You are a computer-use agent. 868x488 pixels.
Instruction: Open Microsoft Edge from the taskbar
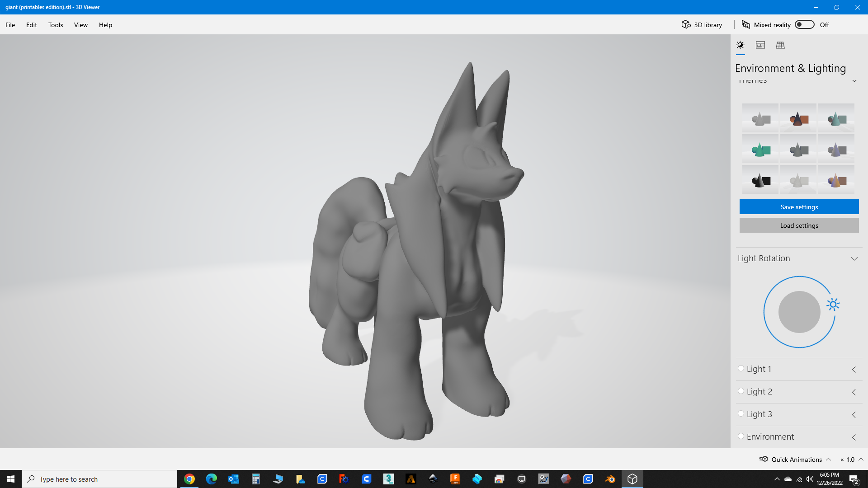coord(212,479)
